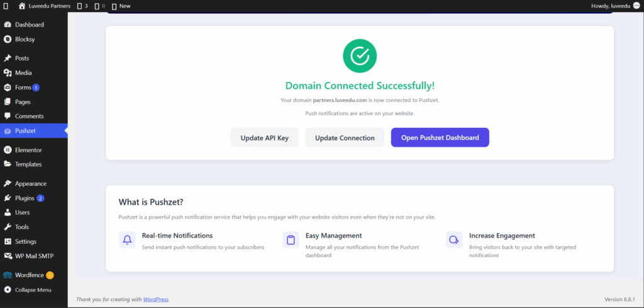Viewport: 644px width, 308px height.
Task: Open the Wordfence menu
Action: 34,275
